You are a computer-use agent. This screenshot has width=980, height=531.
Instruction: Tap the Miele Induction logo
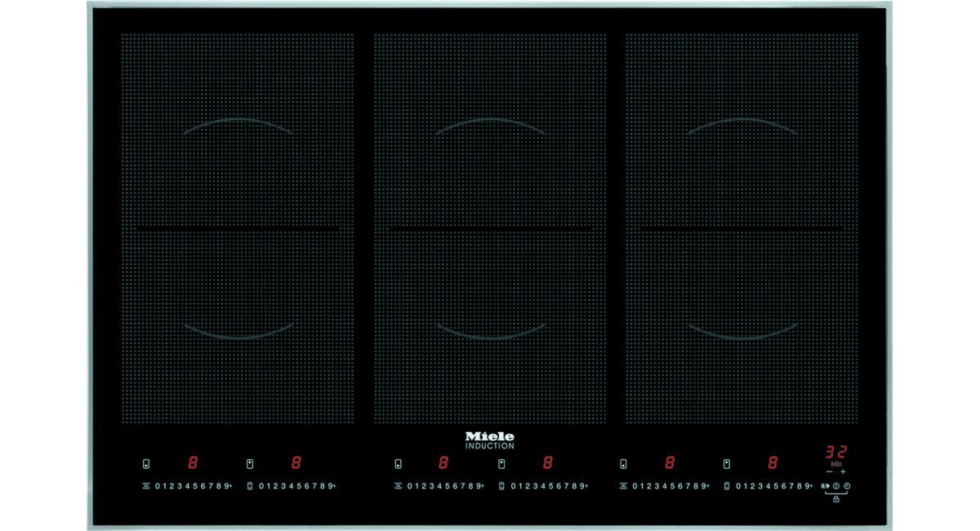[489, 440]
